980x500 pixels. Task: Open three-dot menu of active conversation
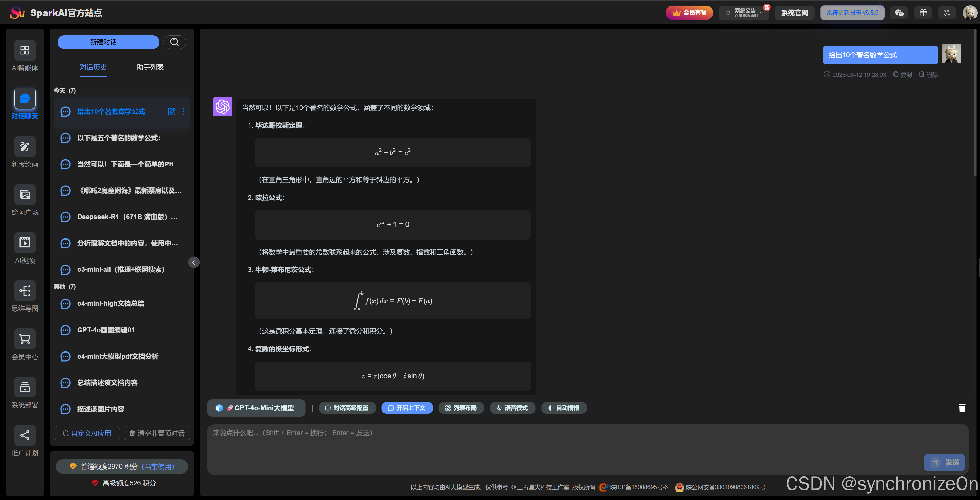coord(183,112)
